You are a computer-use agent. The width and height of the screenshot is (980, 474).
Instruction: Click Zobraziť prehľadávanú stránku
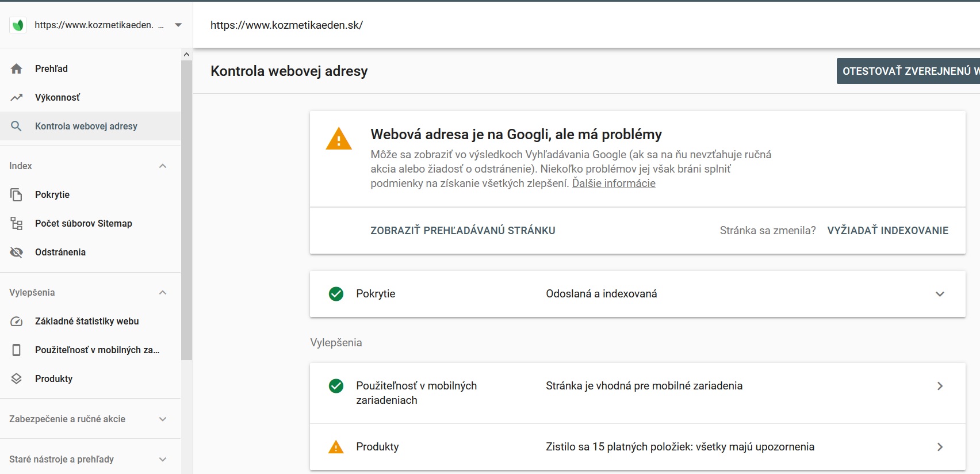click(x=463, y=230)
